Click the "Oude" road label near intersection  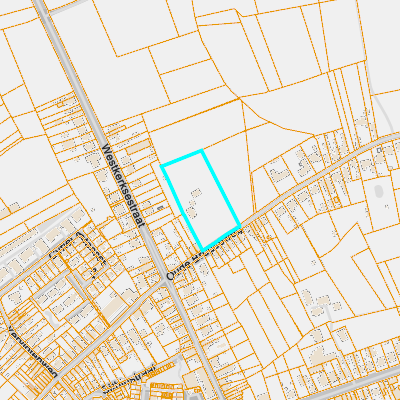pos(179,270)
